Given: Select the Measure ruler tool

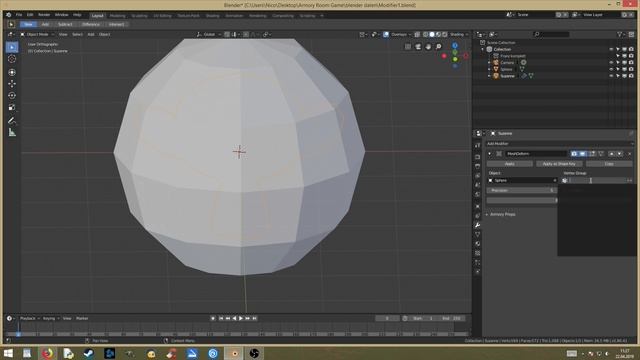Looking at the screenshot, I should pyautogui.click(x=12, y=133).
